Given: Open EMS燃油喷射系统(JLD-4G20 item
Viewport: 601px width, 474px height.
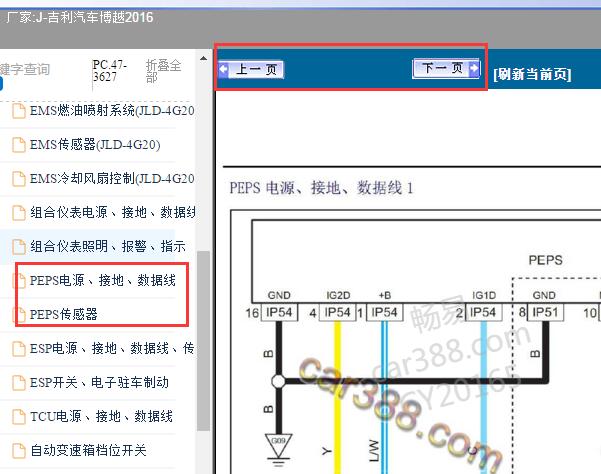Looking at the screenshot, I should (x=112, y=111).
